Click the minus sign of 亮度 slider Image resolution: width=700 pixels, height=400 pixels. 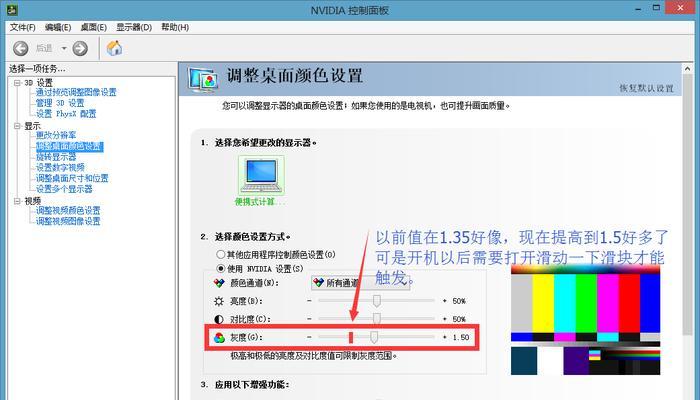(x=309, y=301)
